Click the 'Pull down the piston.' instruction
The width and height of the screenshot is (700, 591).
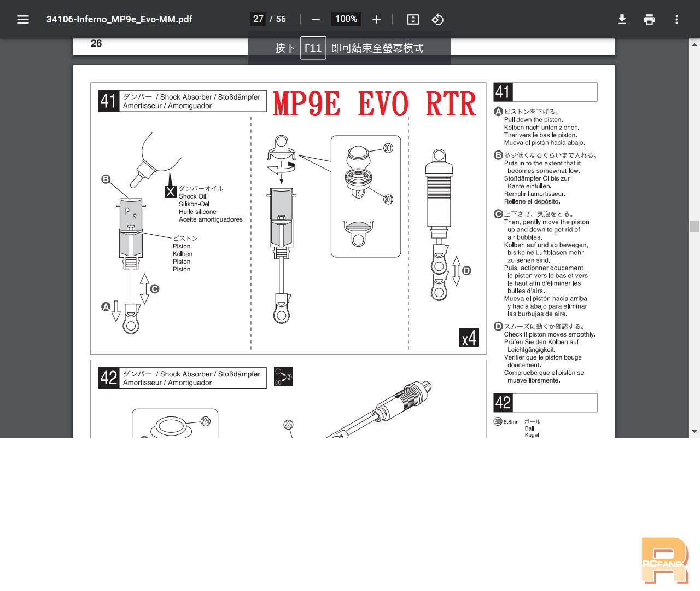click(534, 120)
